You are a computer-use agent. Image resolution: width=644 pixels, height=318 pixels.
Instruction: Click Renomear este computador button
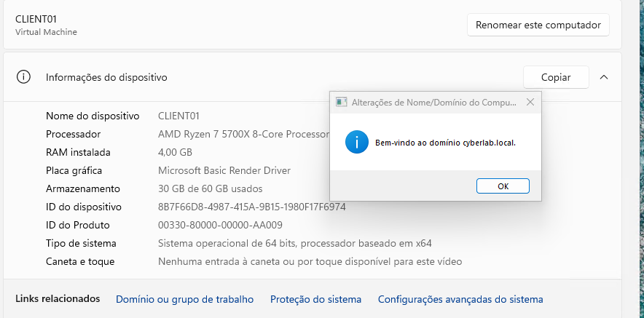coord(538,25)
